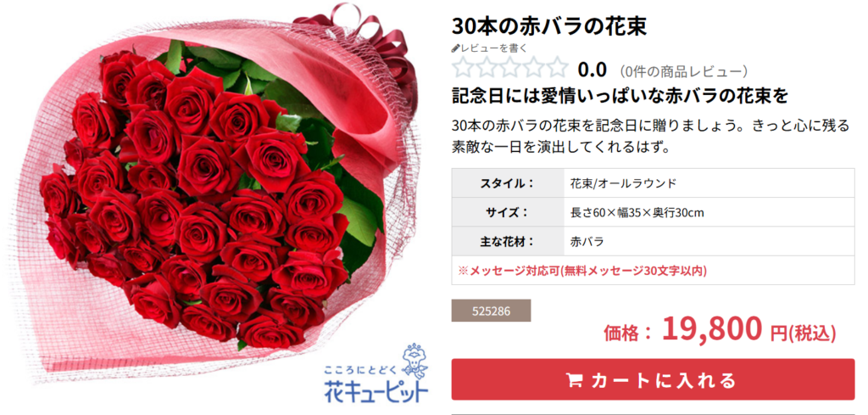Open the 0件の商品レビュー review count
The height and width of the screenshot is (415, 868).
pyautogui.click(x=684, y=71)
